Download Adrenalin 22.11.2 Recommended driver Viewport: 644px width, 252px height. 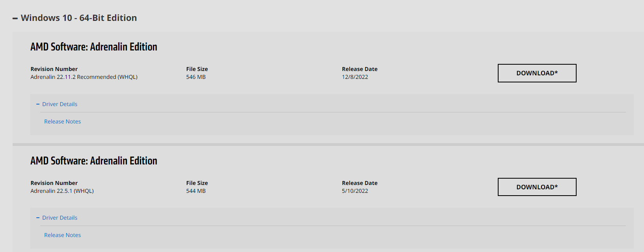tap(537, 73)
